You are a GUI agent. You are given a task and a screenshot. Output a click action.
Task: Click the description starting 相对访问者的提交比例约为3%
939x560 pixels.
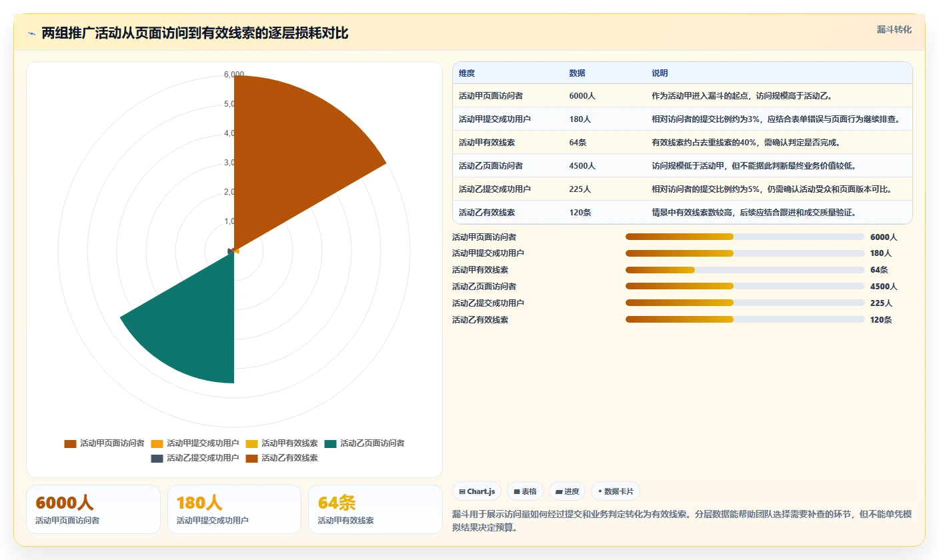(x=776, y=119)
